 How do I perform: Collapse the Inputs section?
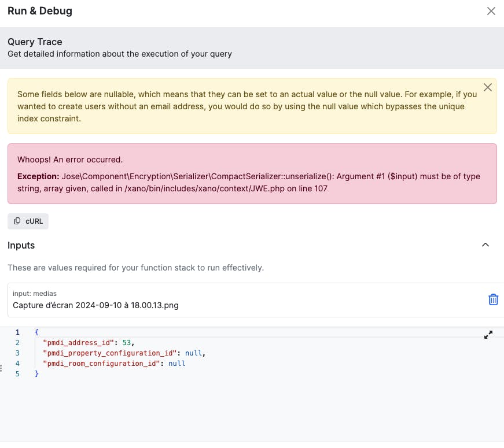pos(485,245)
